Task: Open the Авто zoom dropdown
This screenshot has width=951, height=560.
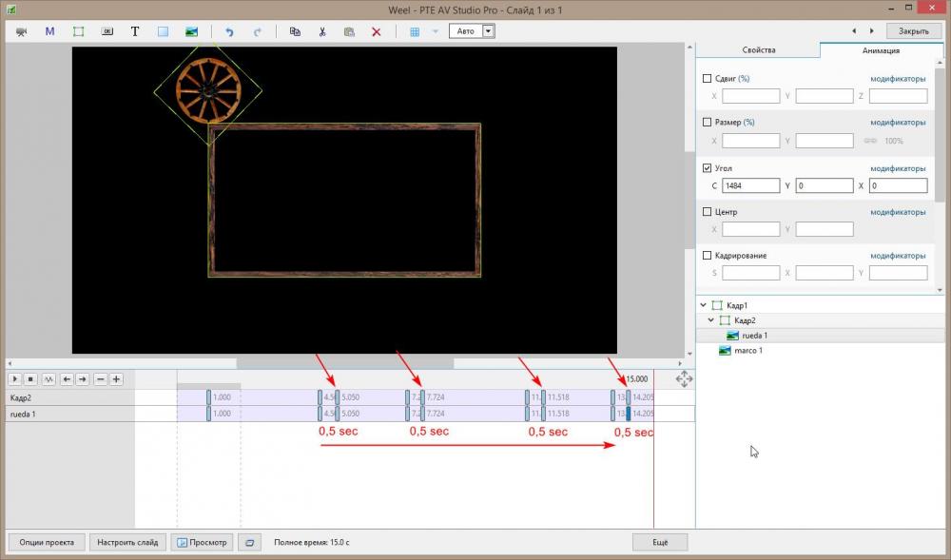Action: (489, 31)
